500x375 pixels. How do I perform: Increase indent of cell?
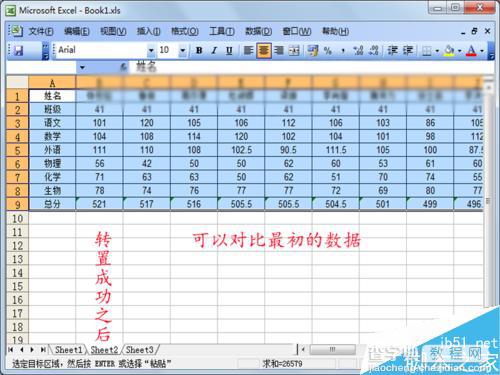click(408, 51)
